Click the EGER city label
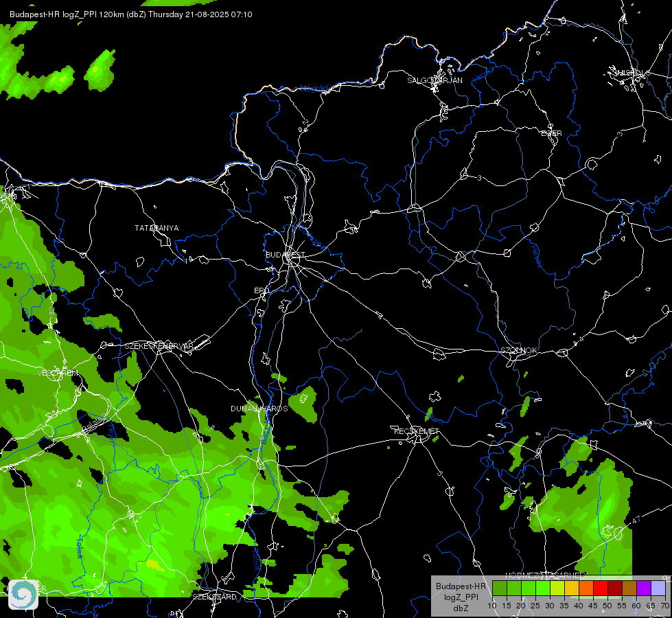Screen dimensions: 672x618 [552, 133]
